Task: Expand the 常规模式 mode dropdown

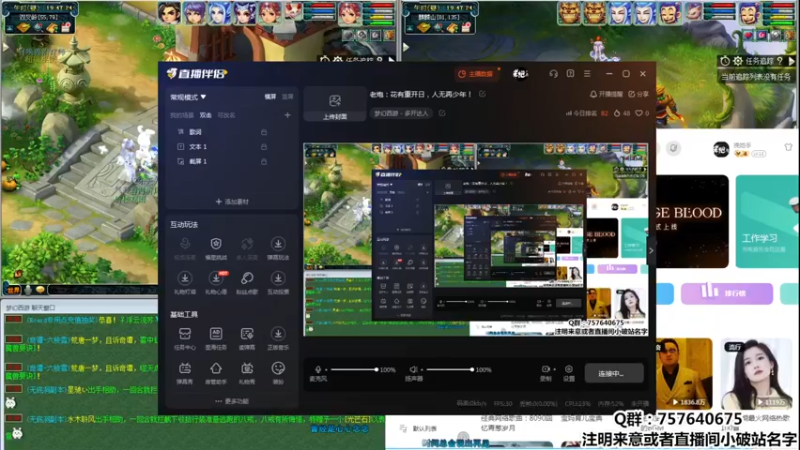Action: pos(188,97)
